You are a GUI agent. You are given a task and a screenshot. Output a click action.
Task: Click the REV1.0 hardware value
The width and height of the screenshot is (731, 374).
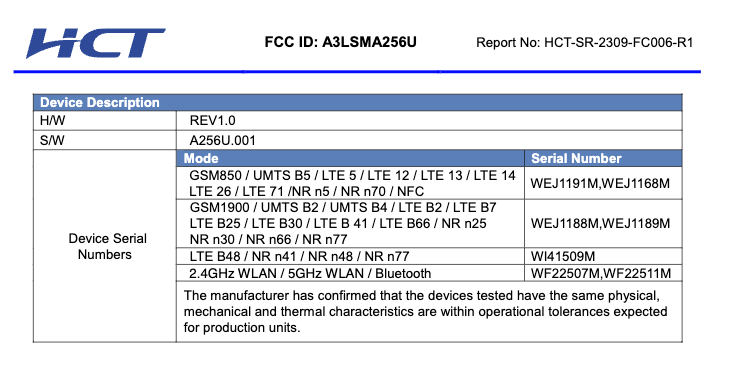(213, 121)
